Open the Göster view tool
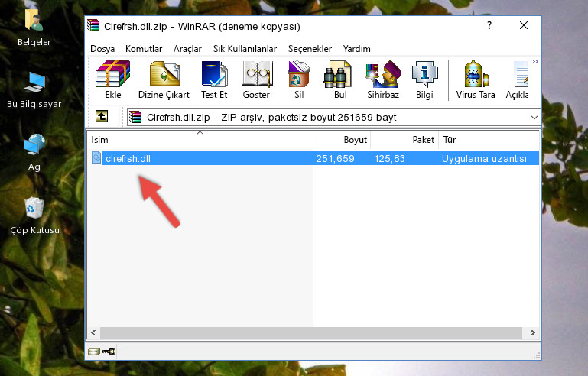Viewport: 588px width, 376px height. (256, 79)
